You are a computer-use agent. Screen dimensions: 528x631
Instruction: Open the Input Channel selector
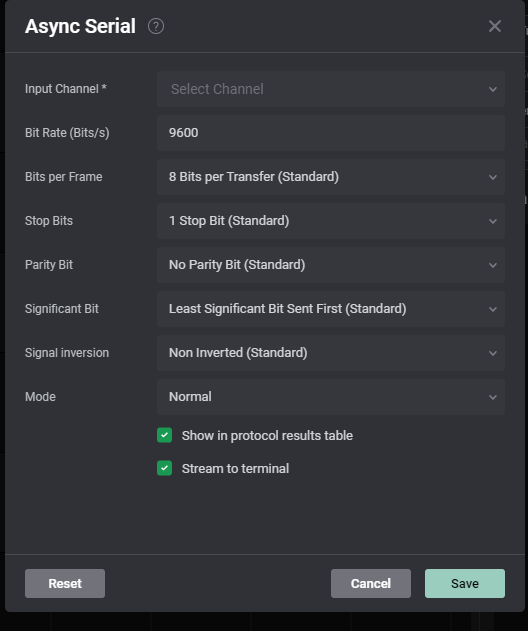pyautogui.click(x=331, y=89)
